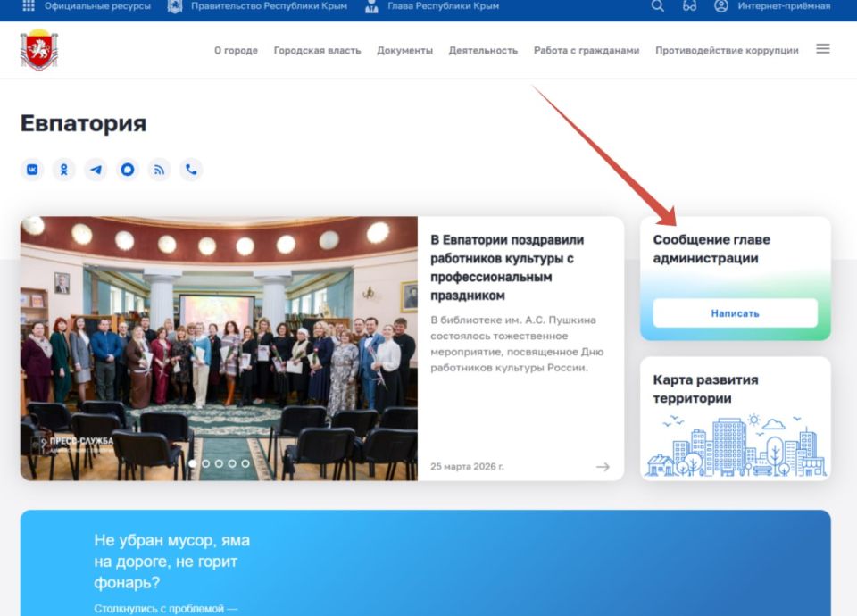857x616 pixels.
Task: Open the Telegram channel
Action: (96, 169)
